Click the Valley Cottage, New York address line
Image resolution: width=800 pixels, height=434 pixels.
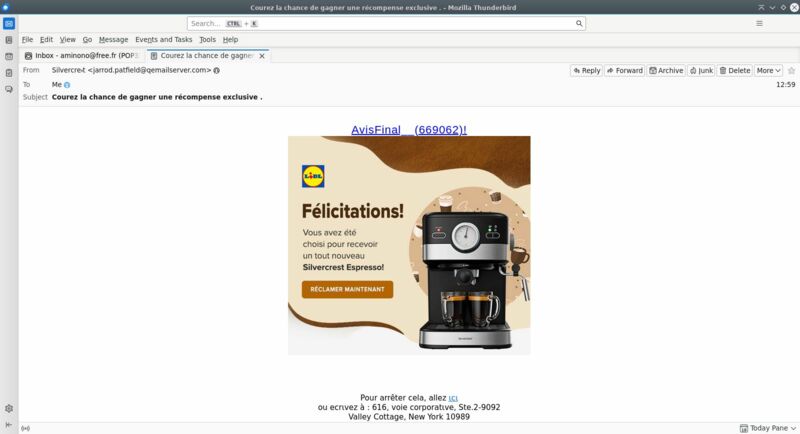[409, 417]
